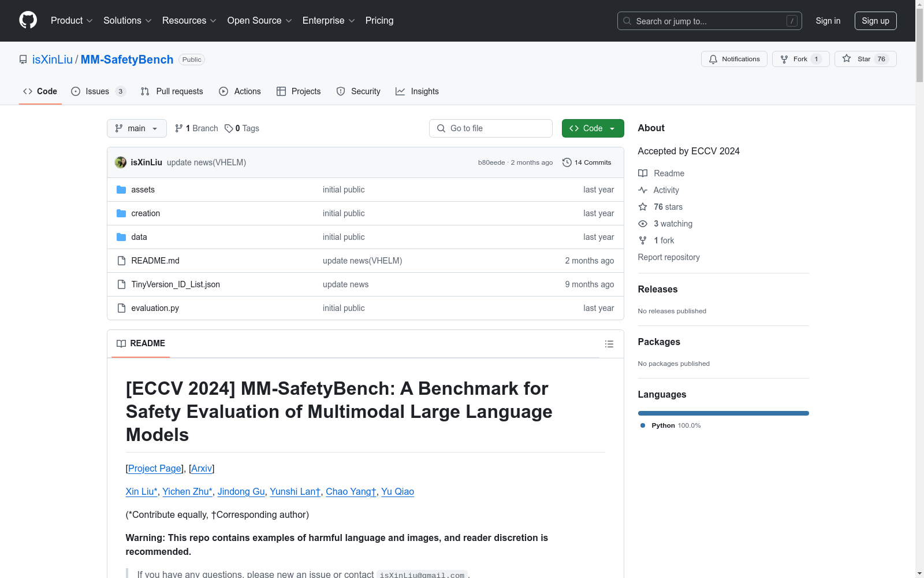The image size is (924, 578).
Task: Switch to the Pull requests tab
Action: pos(172,91)
